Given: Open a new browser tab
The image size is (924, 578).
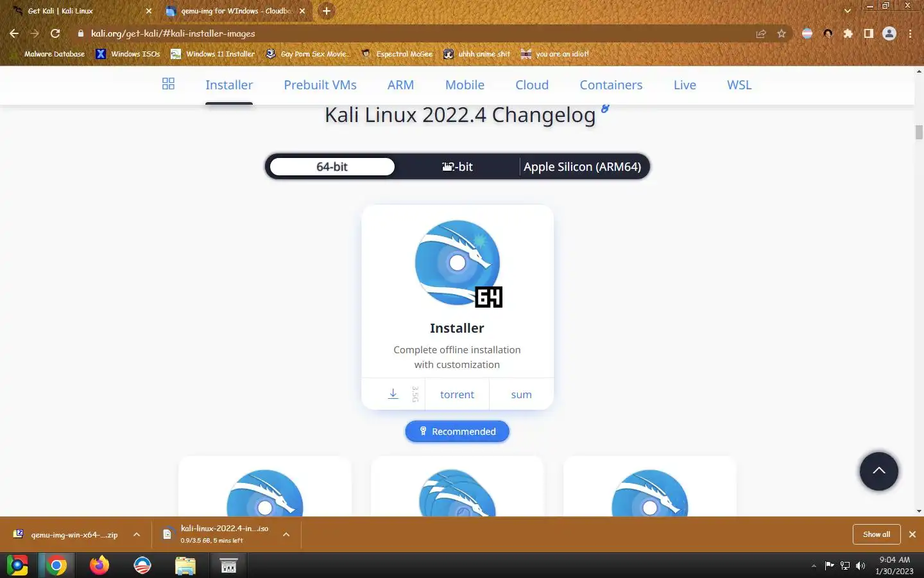Looking at the screenshot, I should click(326, 11).
